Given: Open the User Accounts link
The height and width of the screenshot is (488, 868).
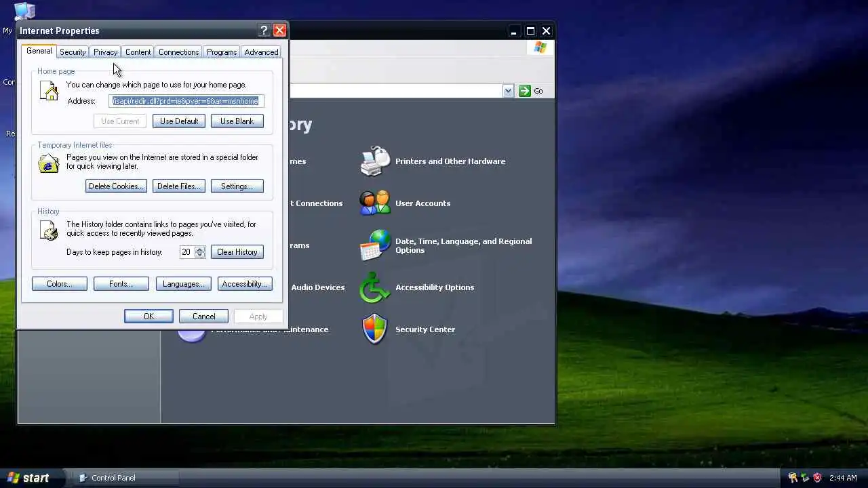Looking at the screenshot, I should pyautogui.click(x=422, y=203).
